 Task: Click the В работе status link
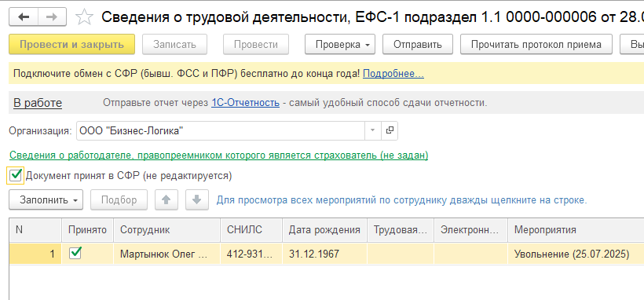point(38,103)
